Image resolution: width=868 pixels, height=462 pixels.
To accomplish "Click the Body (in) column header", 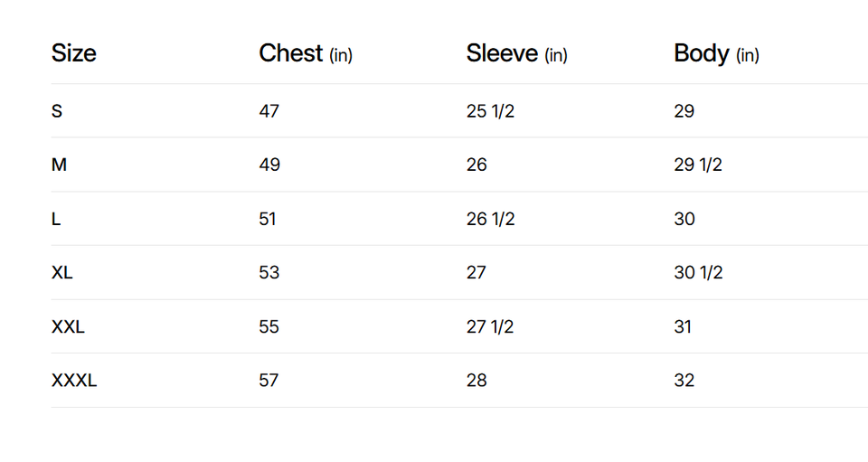I will (716, 54).
